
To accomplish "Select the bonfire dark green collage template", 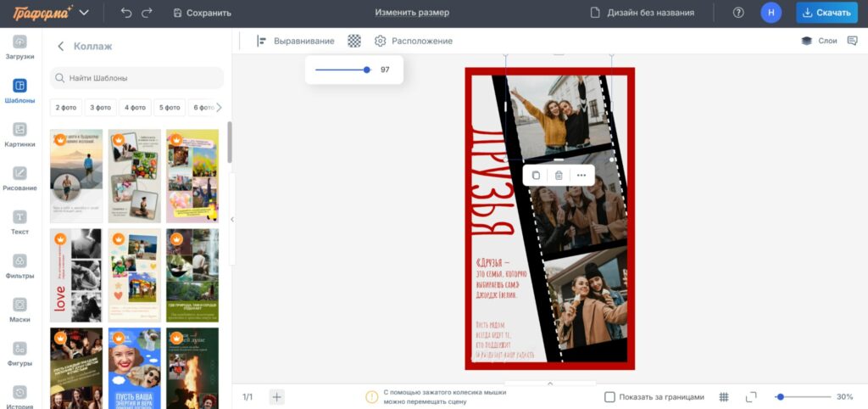I will click(192, 368).
